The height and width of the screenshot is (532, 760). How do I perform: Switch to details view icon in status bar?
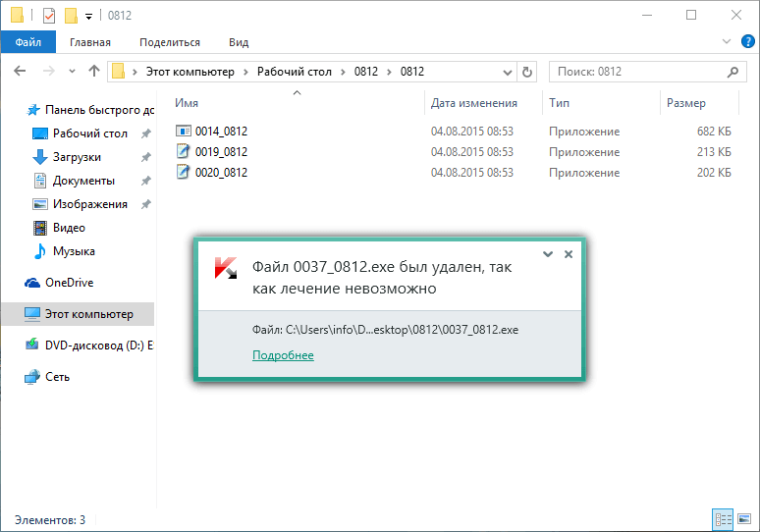[x=723, y=519]
